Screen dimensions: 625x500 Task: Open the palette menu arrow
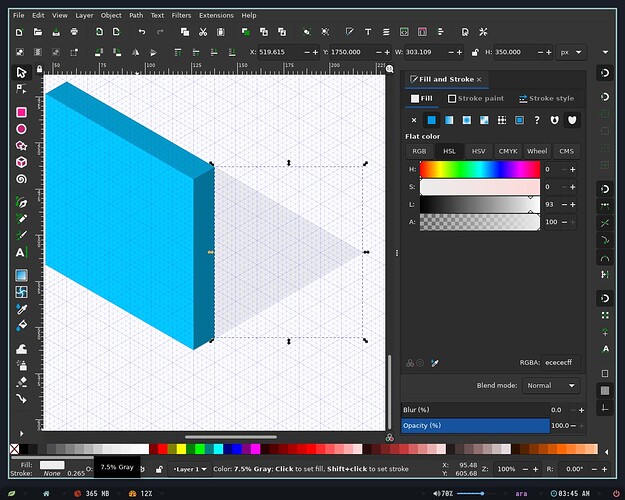click(x=606, y=452)
